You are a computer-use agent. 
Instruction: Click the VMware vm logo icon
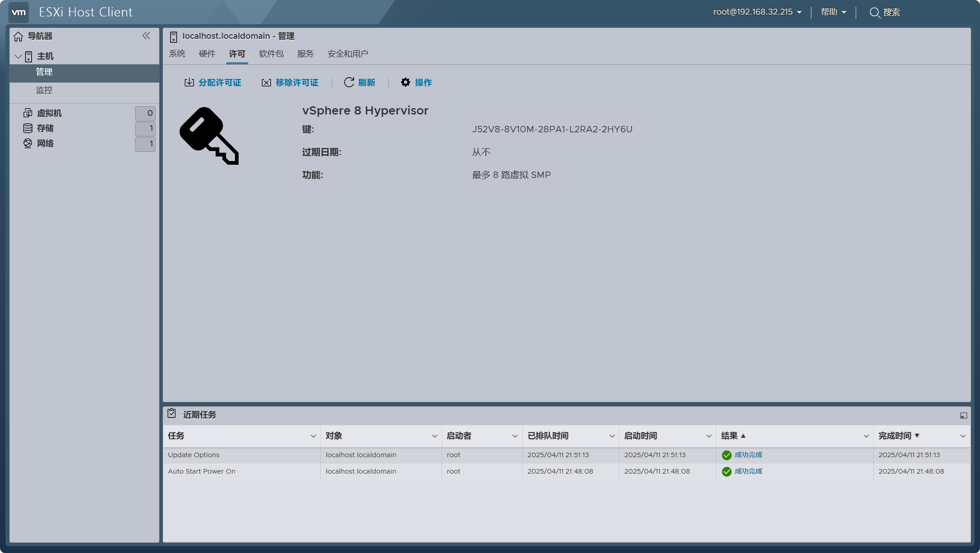[x=19, y=12]
